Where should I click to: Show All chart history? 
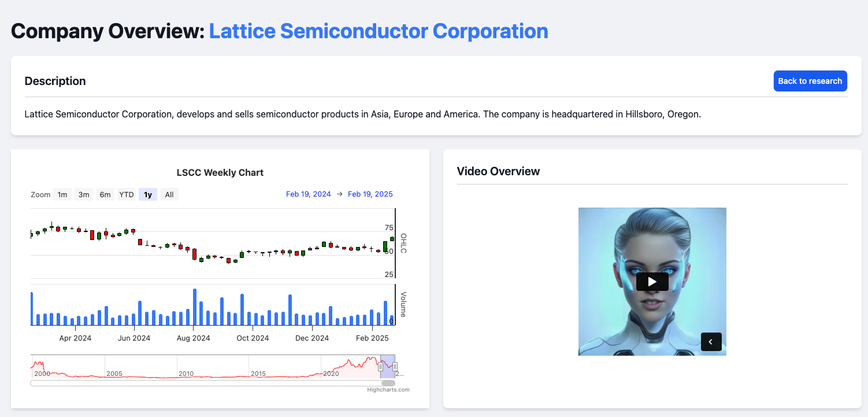pos(169,195)
